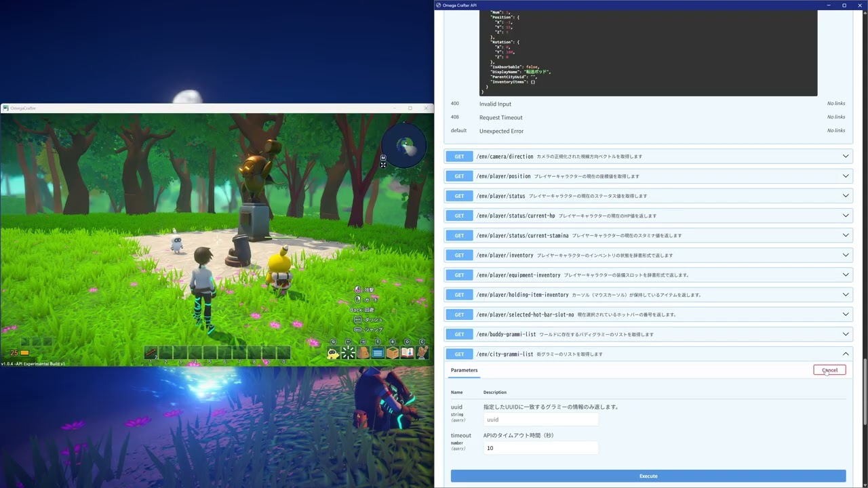Image resolution: width=868 pixels, height=488 pixels.
Task: Click the map expand arrows icon
Action: pyautogui.click(x=383, y=165)
